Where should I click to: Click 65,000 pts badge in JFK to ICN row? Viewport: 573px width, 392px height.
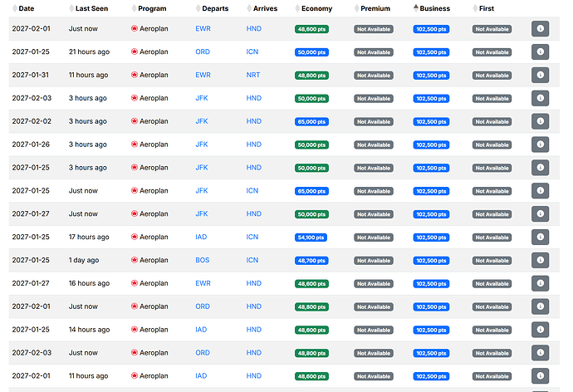tap(311, 191)
